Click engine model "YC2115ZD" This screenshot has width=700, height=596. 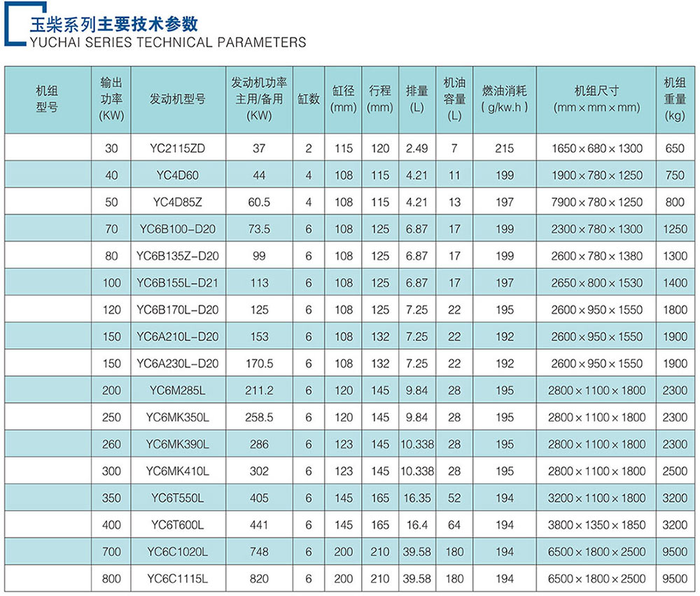click(178, 148)
